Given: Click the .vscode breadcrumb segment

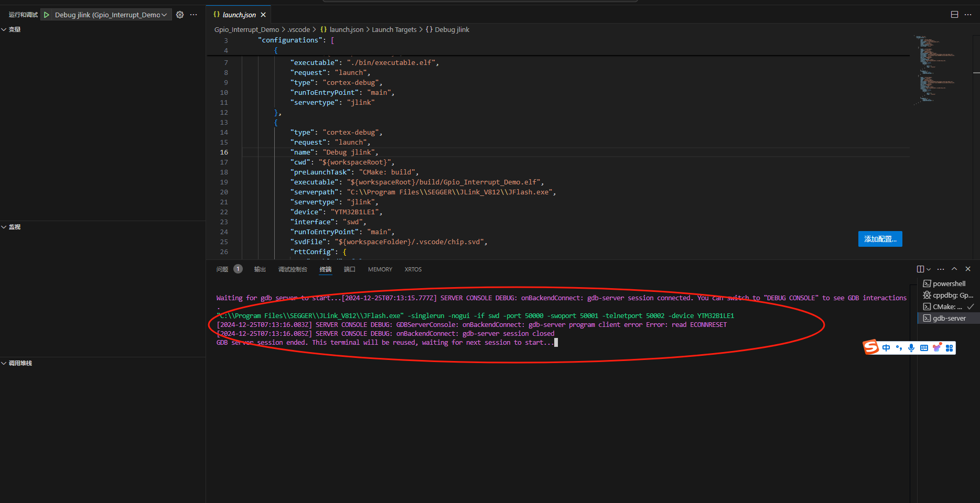Looking at the screenshot, I should [299, 30].
